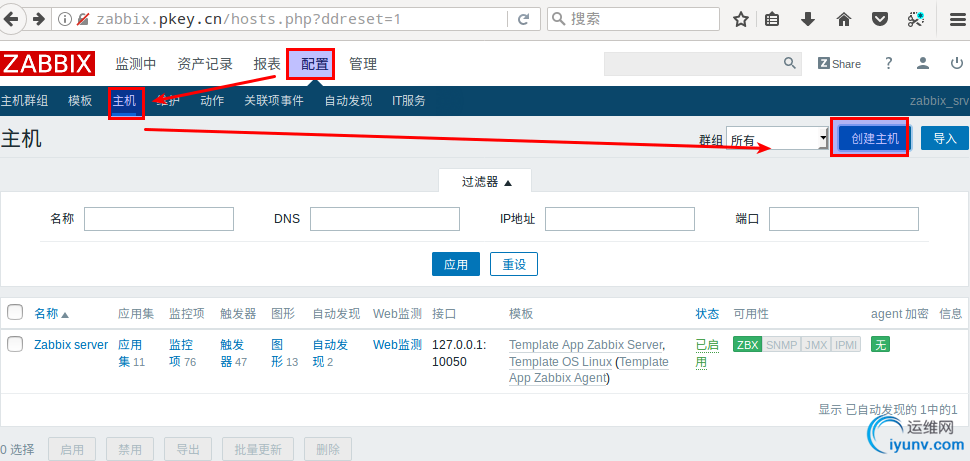The width and height of the screenshot is (970, 461).
Task: Go back with browser back arrow
Action: pyautogui.click(x=12, y=19)
